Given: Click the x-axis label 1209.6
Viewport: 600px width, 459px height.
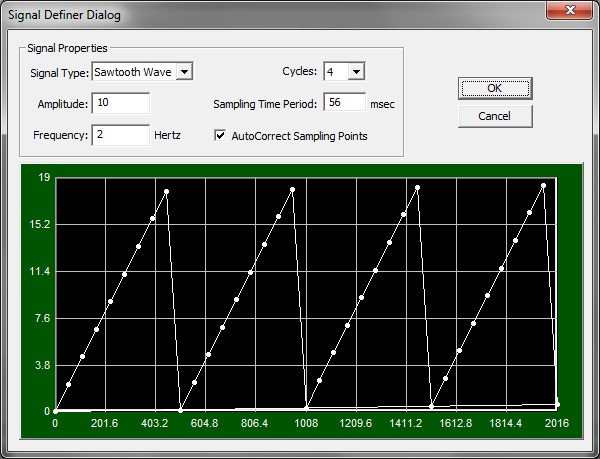Looking at the screenshot, I should point(355,423).
